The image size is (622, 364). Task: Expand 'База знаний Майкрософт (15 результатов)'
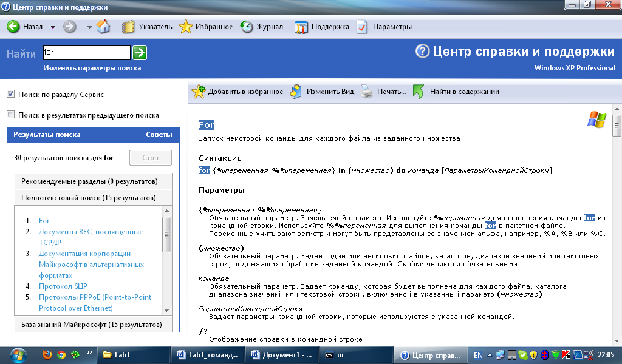click(93, 325)
